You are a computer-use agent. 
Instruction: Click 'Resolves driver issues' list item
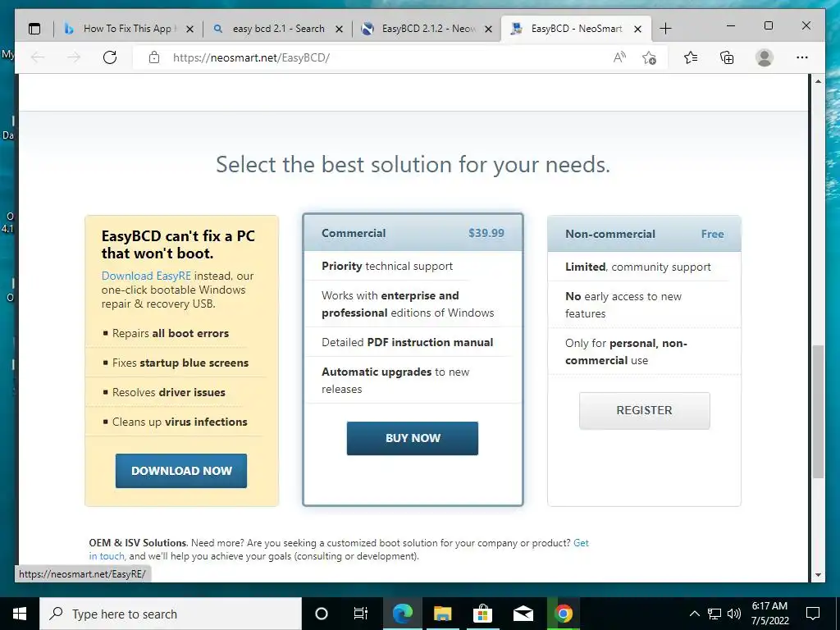pyautogui.click(x=169, y=392)
